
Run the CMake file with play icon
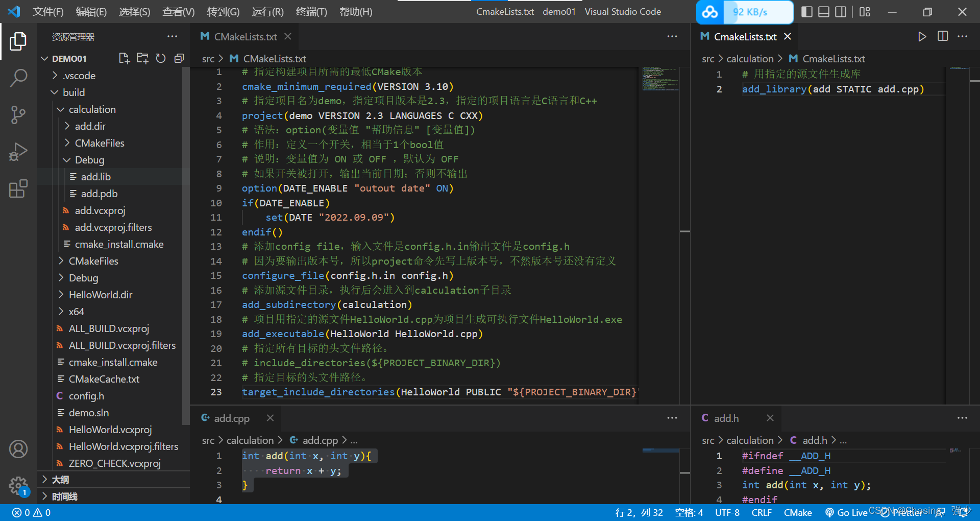[922, 36]
